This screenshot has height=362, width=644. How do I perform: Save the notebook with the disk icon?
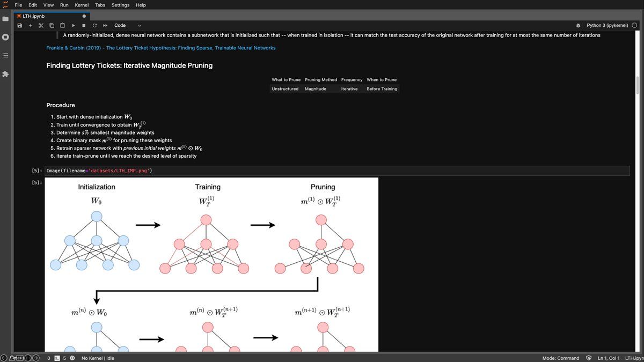tap(20, 25)
